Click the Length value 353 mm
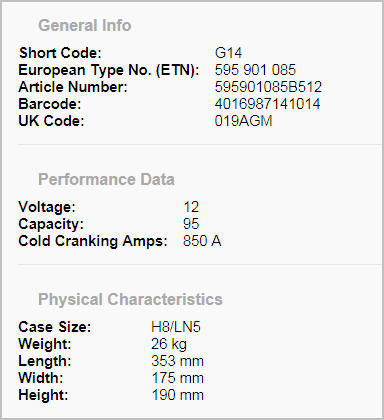This screenshot has width=384, height=420. coord(177,361)
